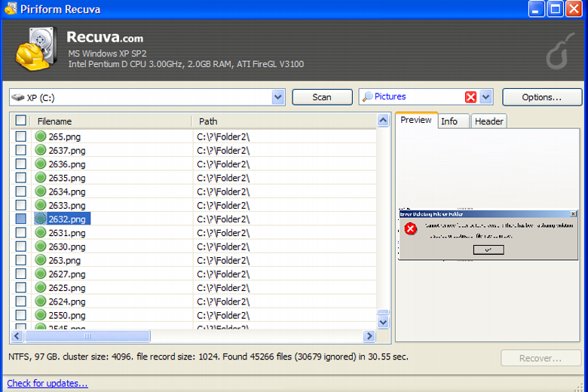Check the box for 2633.png
Screen dimensions: 588x392
point(20,205)
